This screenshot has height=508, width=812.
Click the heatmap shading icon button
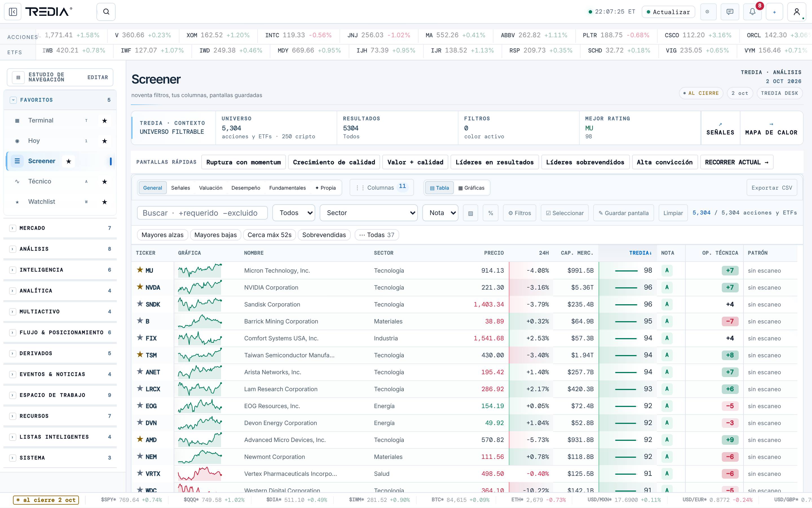tap(470, 213)
